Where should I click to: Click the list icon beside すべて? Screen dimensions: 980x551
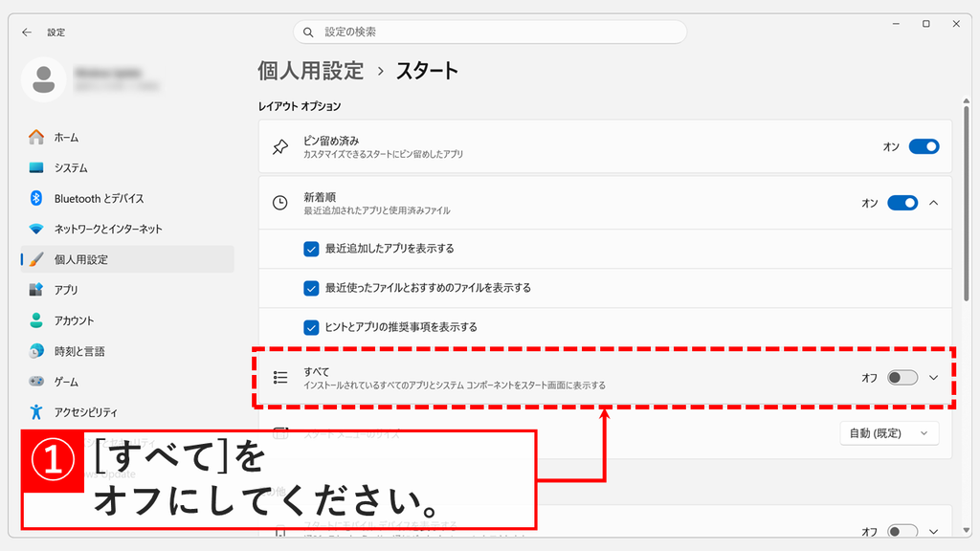280,377
